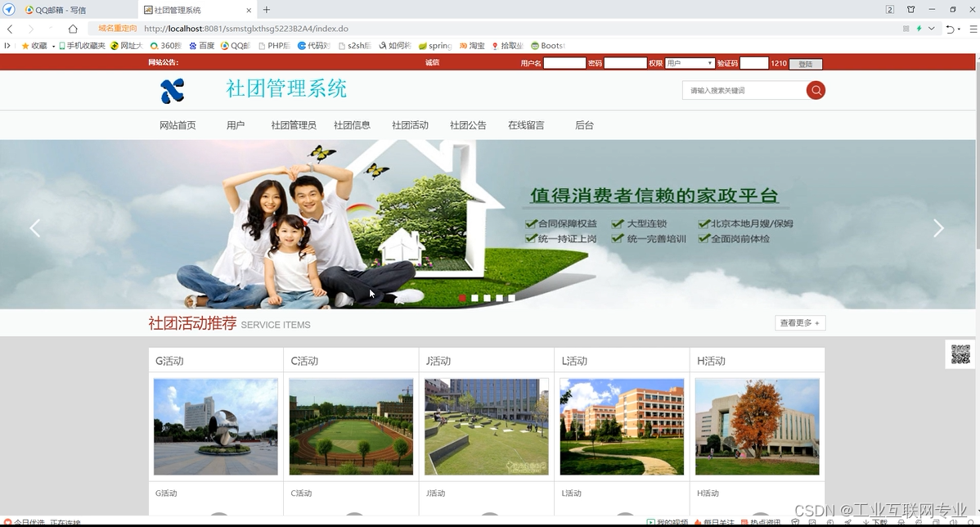The height and width of the screenshot is (527, 980).
Task: Open the 网址大全 bookmark
Action: coord(127,46)
